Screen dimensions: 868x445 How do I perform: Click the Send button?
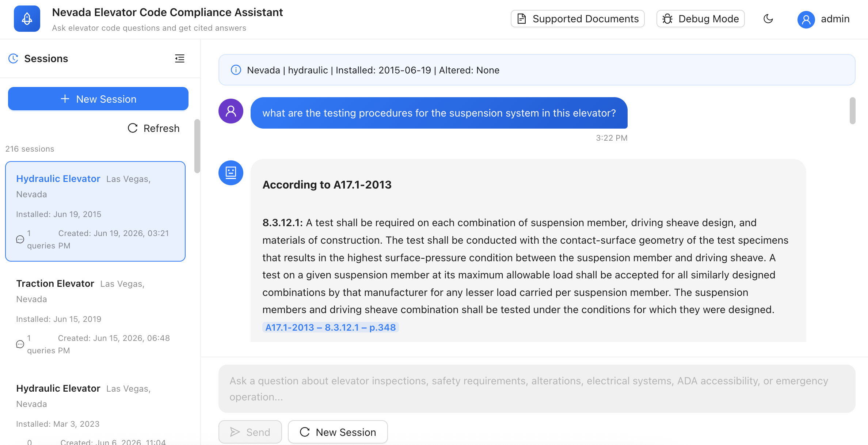(250, 432)
